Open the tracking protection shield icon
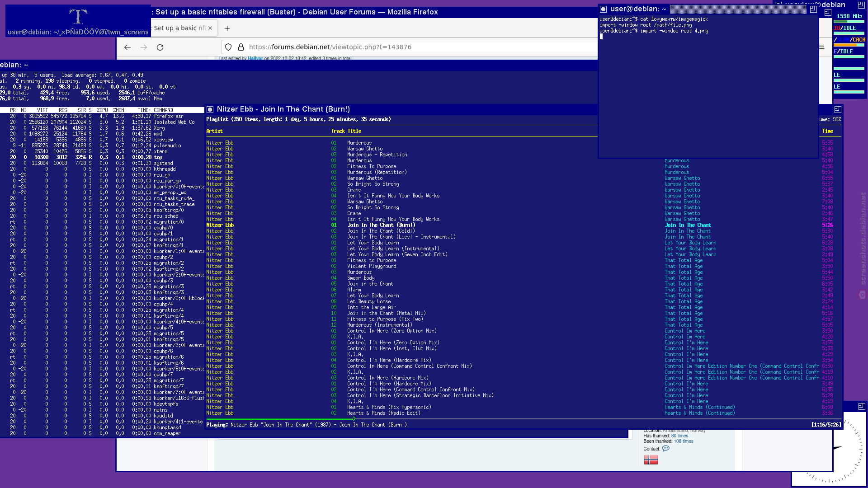868x488 pixels. [228, 47]
